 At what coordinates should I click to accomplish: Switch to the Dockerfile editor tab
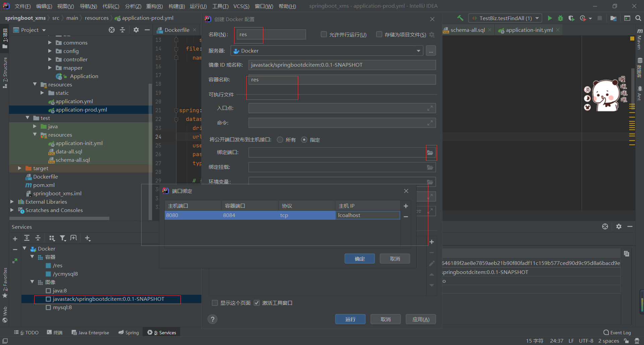(177, 30)
